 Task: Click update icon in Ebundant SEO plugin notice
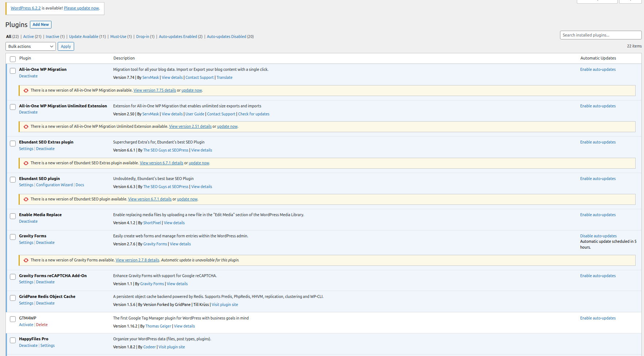point(26,199)
